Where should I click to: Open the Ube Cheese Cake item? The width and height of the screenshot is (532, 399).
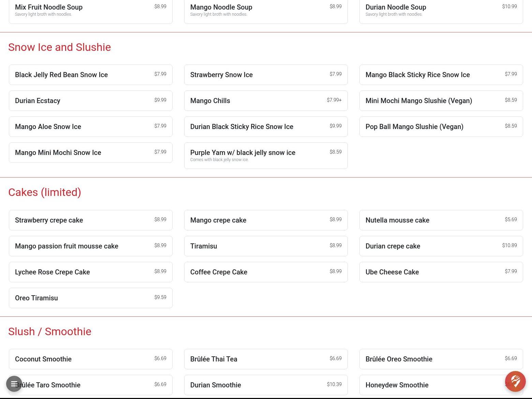pos(441,272)
